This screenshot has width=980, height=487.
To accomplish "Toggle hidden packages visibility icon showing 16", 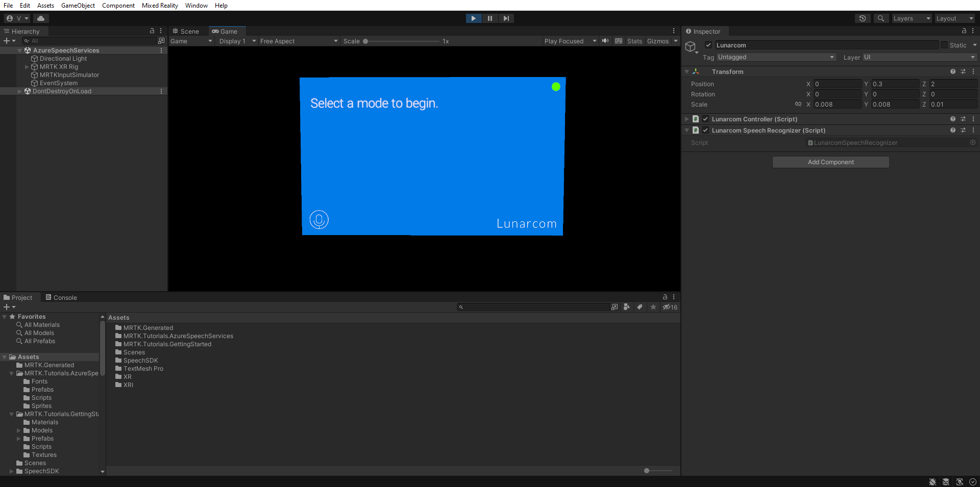I will point(670,307).
